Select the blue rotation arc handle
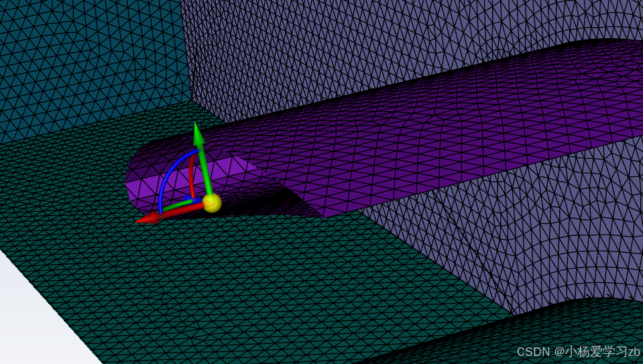The image size is (643, 364). pyautogui.click(x=168, y=176)
